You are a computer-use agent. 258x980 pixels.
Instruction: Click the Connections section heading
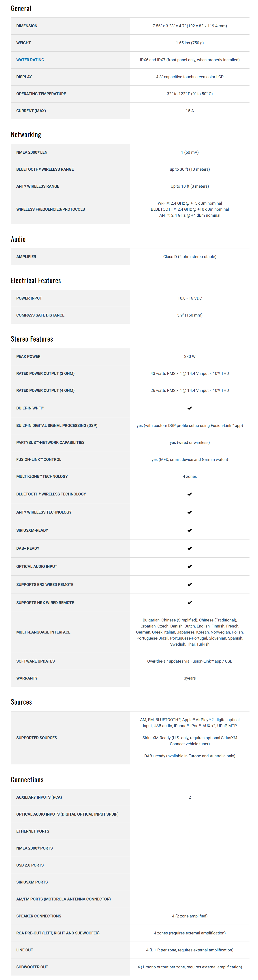[x=27, y=780]
